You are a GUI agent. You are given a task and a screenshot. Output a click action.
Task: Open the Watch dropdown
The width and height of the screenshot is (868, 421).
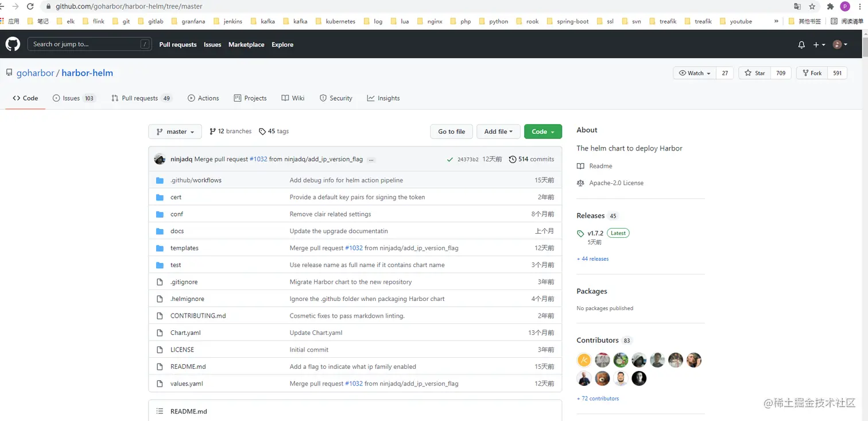[695, 73]
